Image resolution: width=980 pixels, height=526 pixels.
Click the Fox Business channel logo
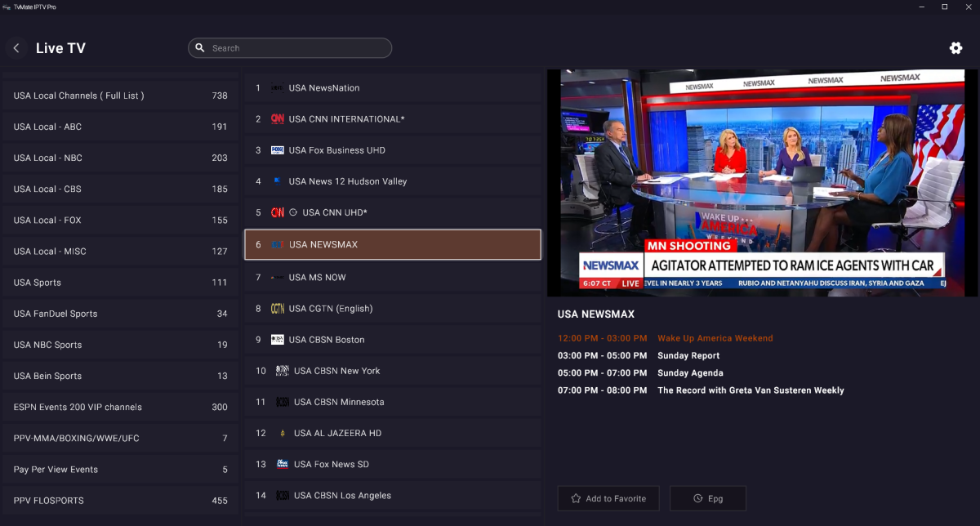pos(278,150)
